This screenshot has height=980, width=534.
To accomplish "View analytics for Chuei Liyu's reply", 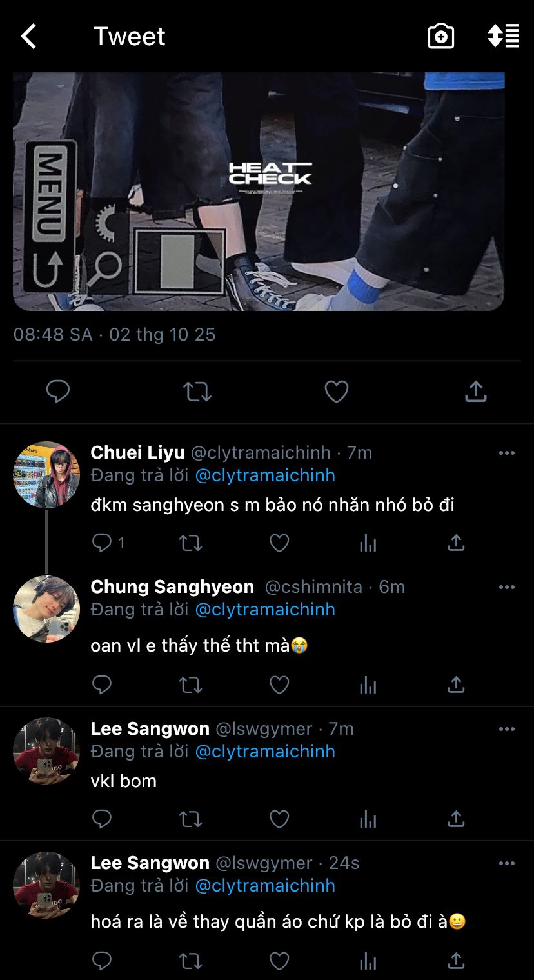I will click(x=368, y=543).
